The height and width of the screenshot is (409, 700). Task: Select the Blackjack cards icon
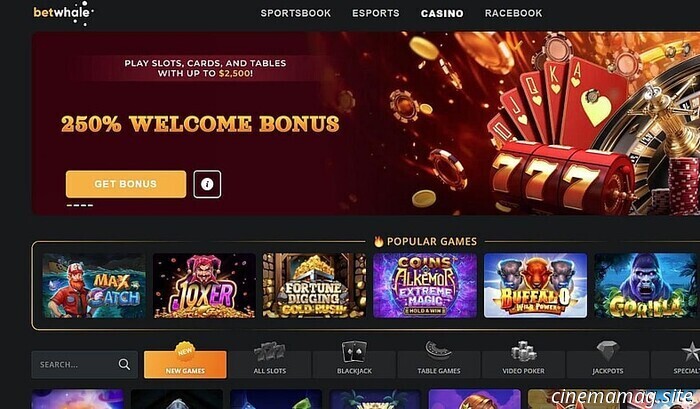[x=354, y=352]
